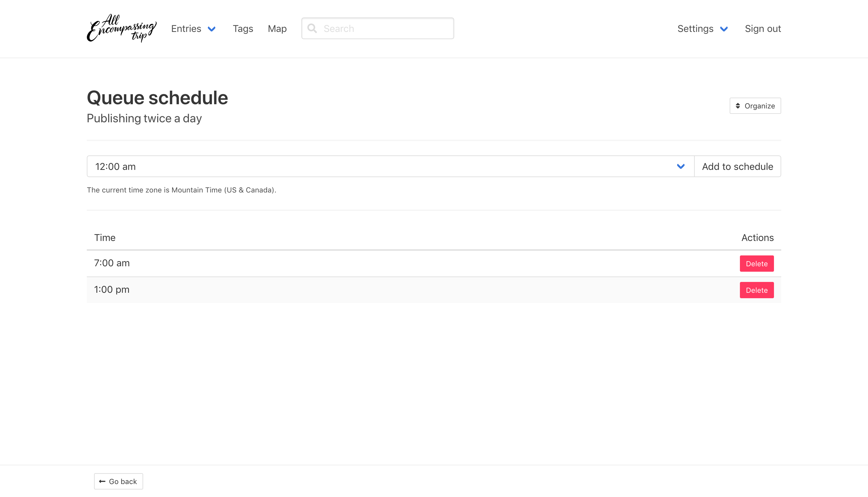868x497 pixels.
Task: Open the Tags page
Action: tap(243, 29)
